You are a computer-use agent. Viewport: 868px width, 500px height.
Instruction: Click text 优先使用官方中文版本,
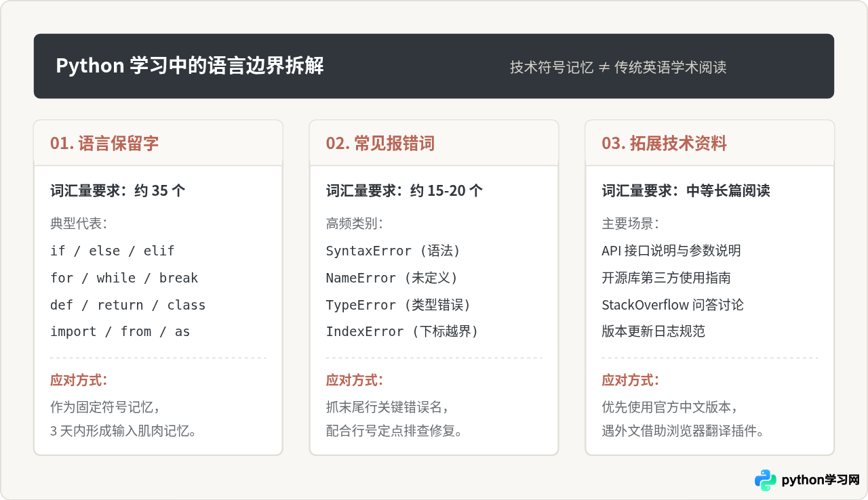670,407
